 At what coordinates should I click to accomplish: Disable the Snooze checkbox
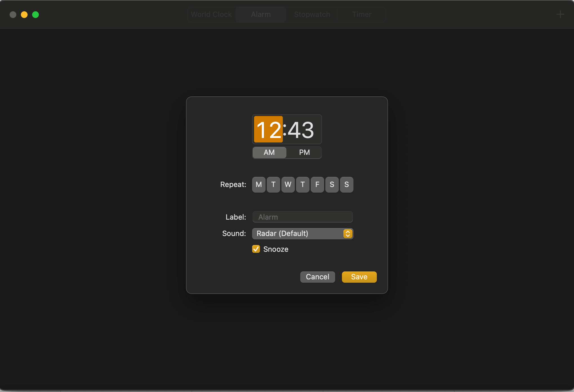[x=256, y=249]
